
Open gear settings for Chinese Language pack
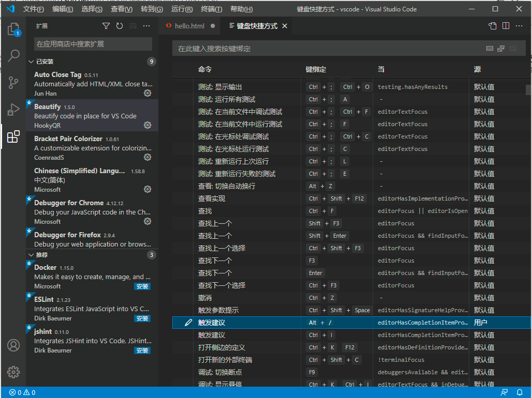click(x=147, y=189)
